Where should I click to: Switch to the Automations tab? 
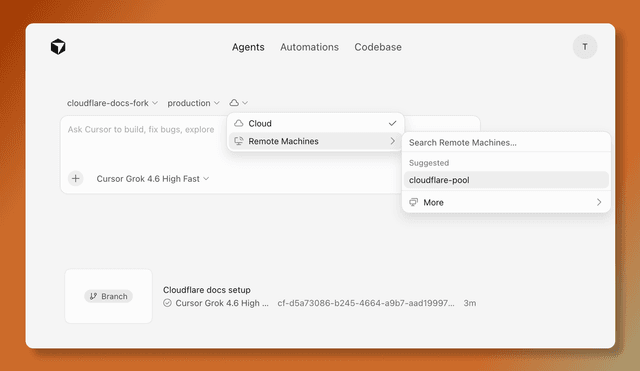pos(309,47)
